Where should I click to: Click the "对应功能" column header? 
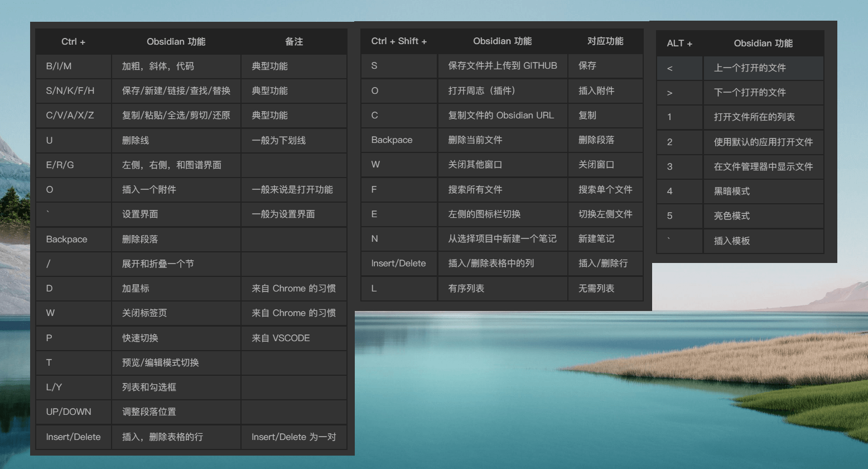pyautogui.click(x=605, y=41)
